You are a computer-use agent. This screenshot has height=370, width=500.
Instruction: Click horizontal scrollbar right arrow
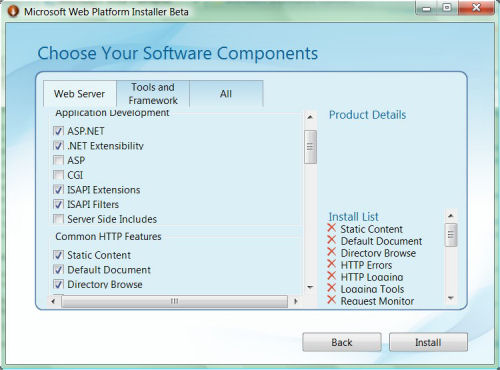click(295, 301)
